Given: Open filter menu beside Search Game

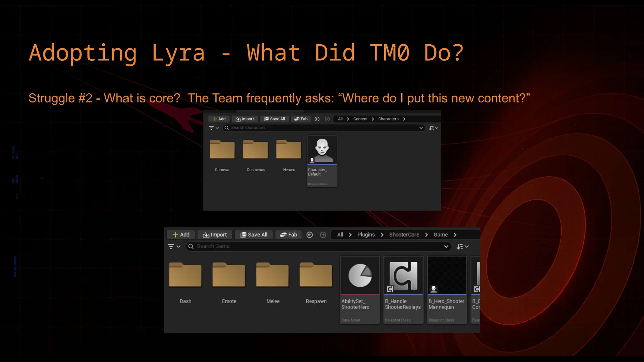Looking at the screenshot, I should tap(174, 246).
